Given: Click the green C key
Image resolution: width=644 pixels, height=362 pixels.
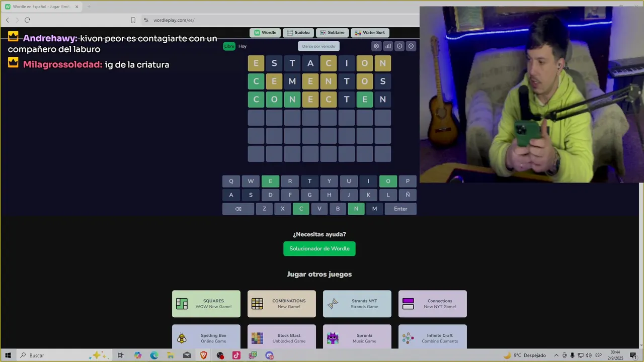Looking at the screenshot, I should (301, 209).
